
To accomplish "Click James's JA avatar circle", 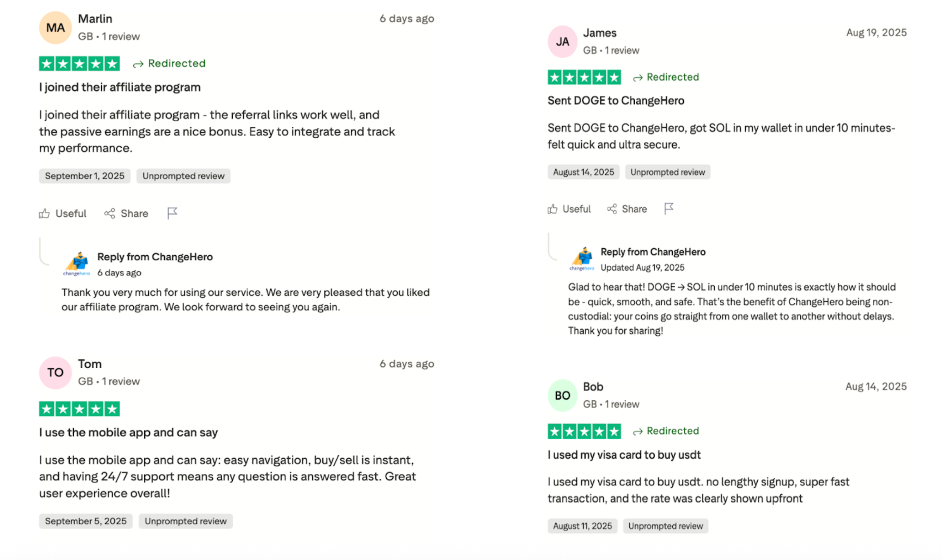I will (x=562, y=42).
